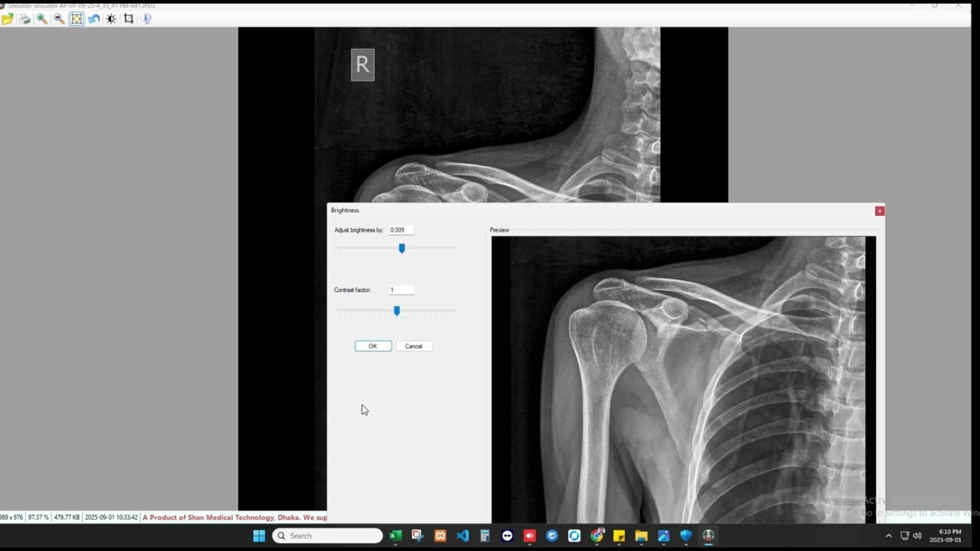
Task: Open Brightness/Contrast tool in toolbar
Action: click(111, 18)
